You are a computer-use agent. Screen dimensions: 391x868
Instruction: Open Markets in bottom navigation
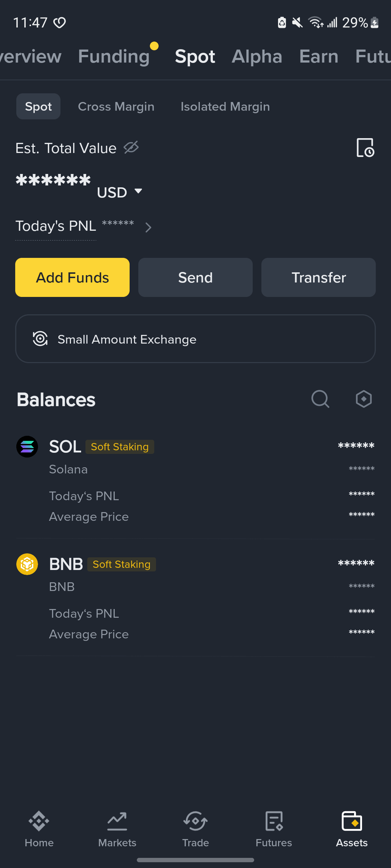pos(117,829)
